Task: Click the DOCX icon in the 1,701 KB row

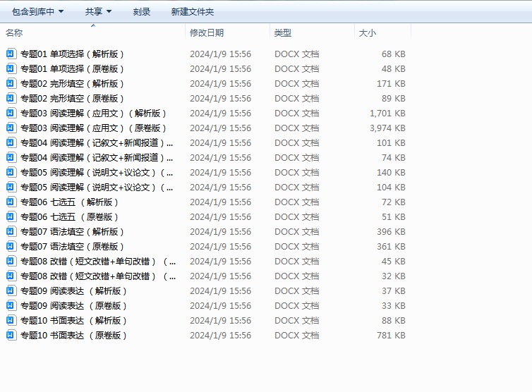Action: pyautogui.click(x=11, y=114)
